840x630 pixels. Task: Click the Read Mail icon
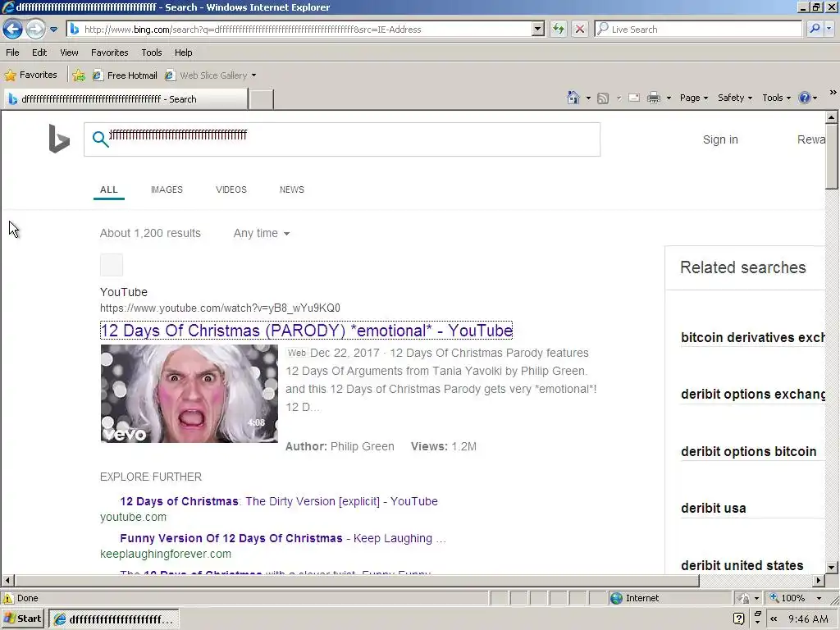click(634, 98)
